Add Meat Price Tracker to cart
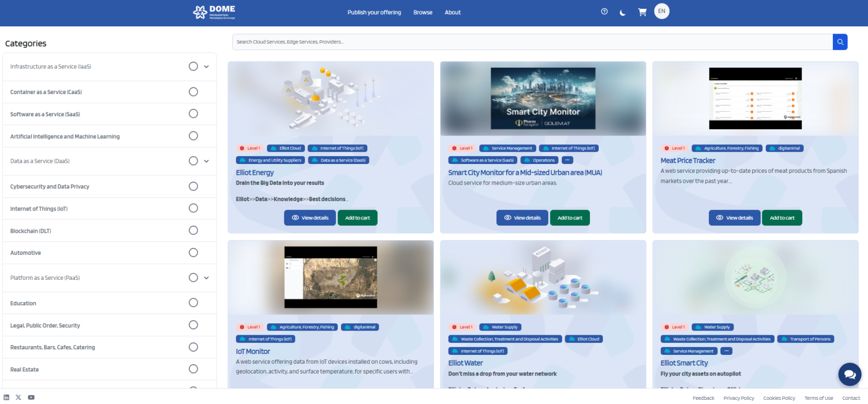This screenshot has width=868, height=404. click(x=782, y=218)
